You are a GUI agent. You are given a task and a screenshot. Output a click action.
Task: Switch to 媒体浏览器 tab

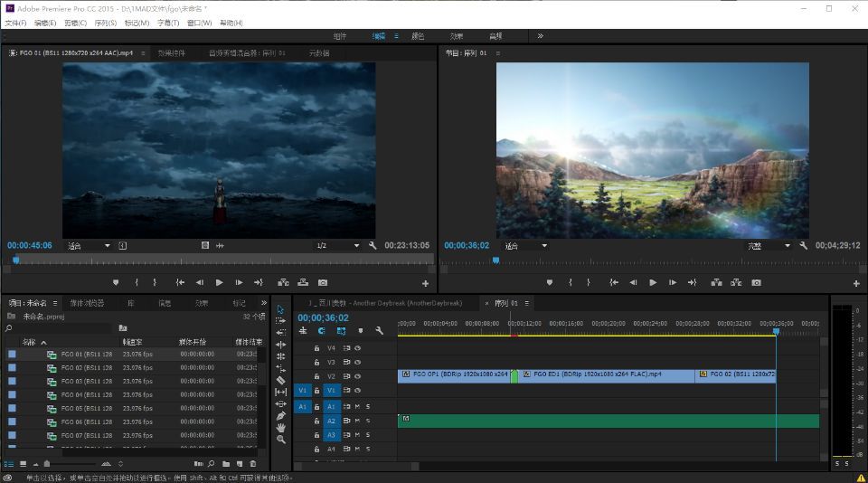point(87,303)
